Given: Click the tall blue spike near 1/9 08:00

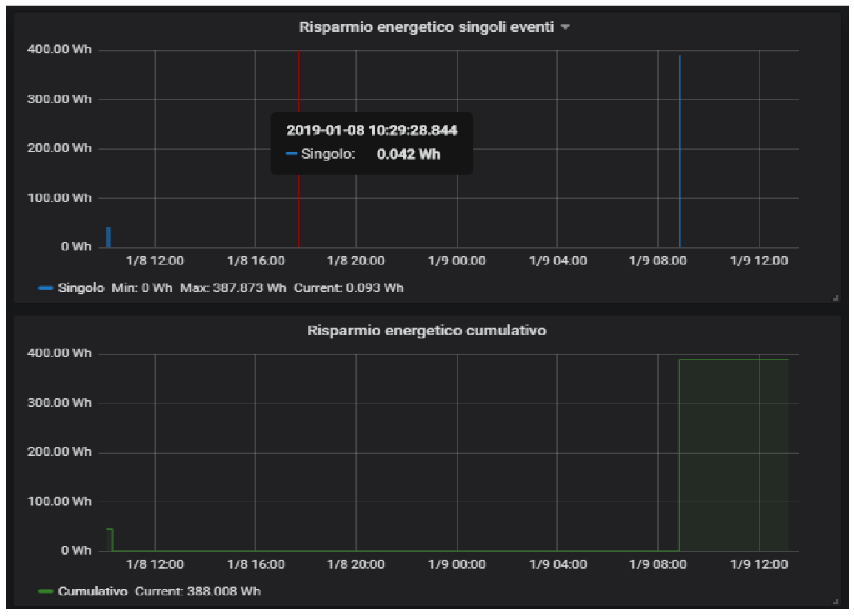Looking at the screenshot, I should (680, 148).
